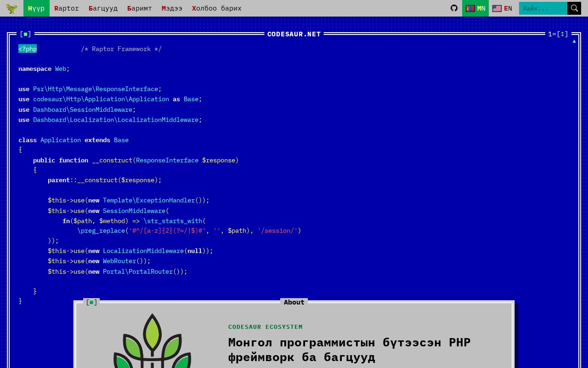Open the Мэдээ menu item
Viewport: 588px width, 368px height.
[172, 8]
